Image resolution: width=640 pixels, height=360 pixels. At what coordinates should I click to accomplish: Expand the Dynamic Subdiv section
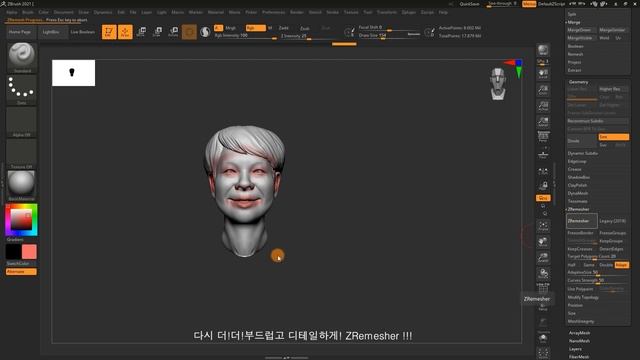(582, 153)
